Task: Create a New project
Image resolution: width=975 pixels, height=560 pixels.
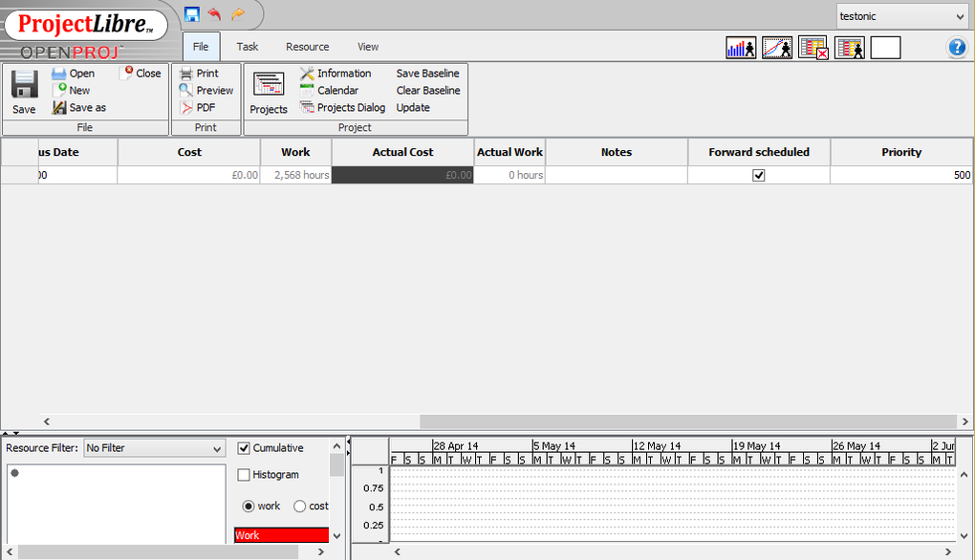Action: tap(72, 90)
